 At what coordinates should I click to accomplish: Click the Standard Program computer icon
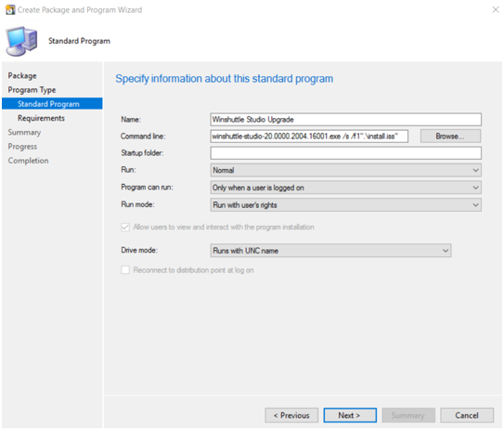click(21, 42)
